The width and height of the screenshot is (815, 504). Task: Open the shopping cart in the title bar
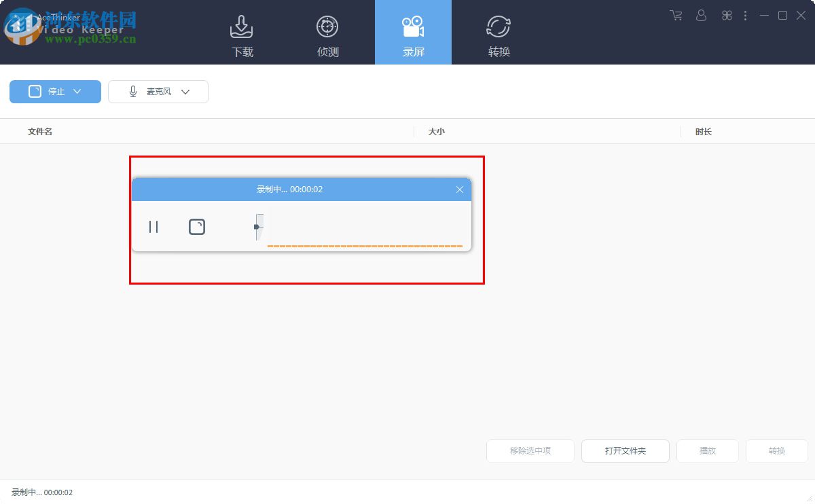coord(675,15)
